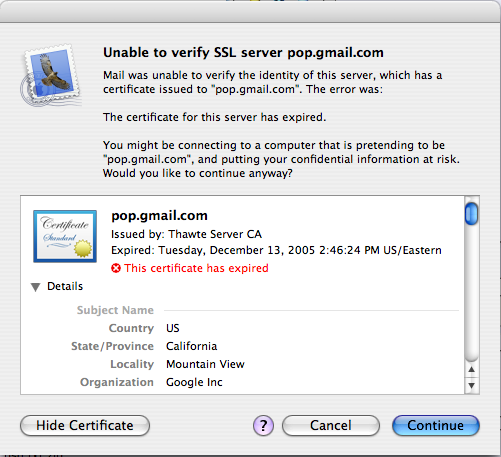Click the Mail stamp icon
The image size is (501, 457).
point(51,75)
